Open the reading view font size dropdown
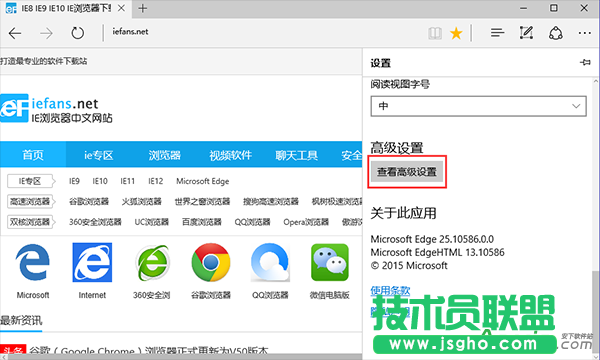Viewport: 600px width, 360px height. (x=478, y=106)
